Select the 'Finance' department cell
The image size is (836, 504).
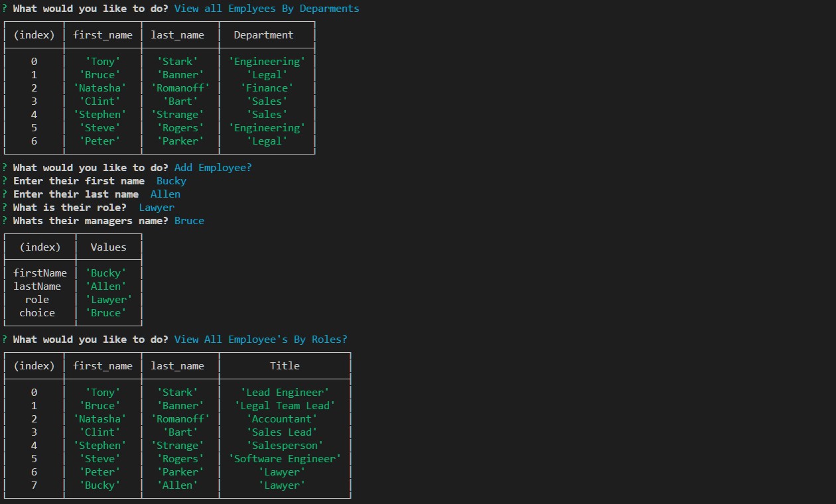tap(267, 88)
